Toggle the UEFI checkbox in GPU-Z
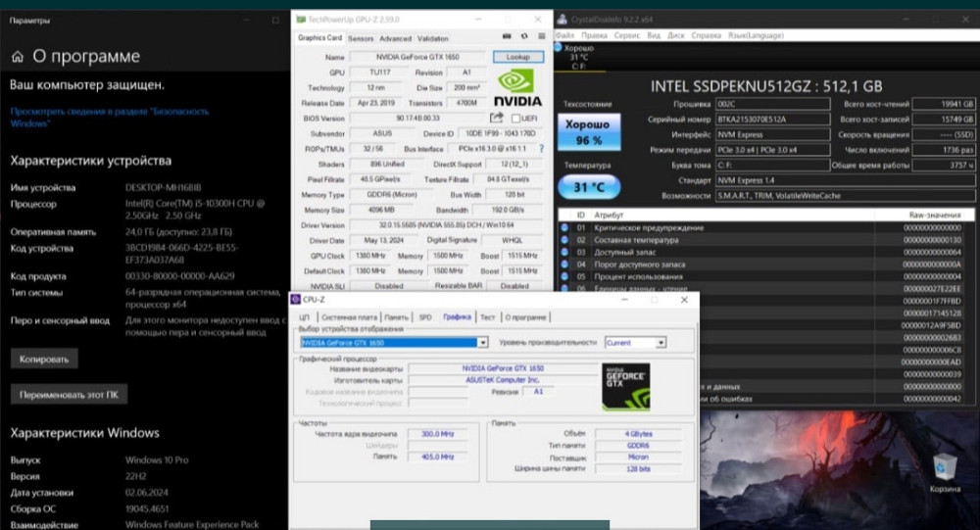 coord(515,119)
